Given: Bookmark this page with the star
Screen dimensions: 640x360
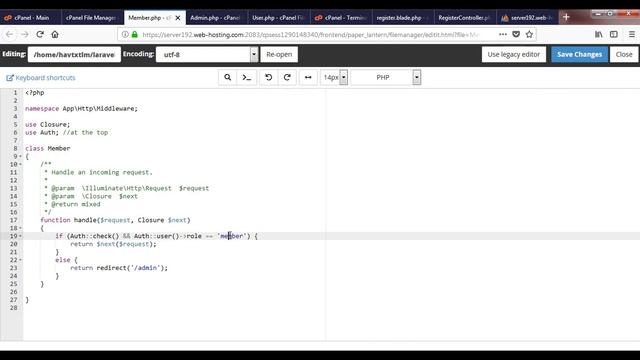Looking at the screenshot, I should [x=529, y=35].
